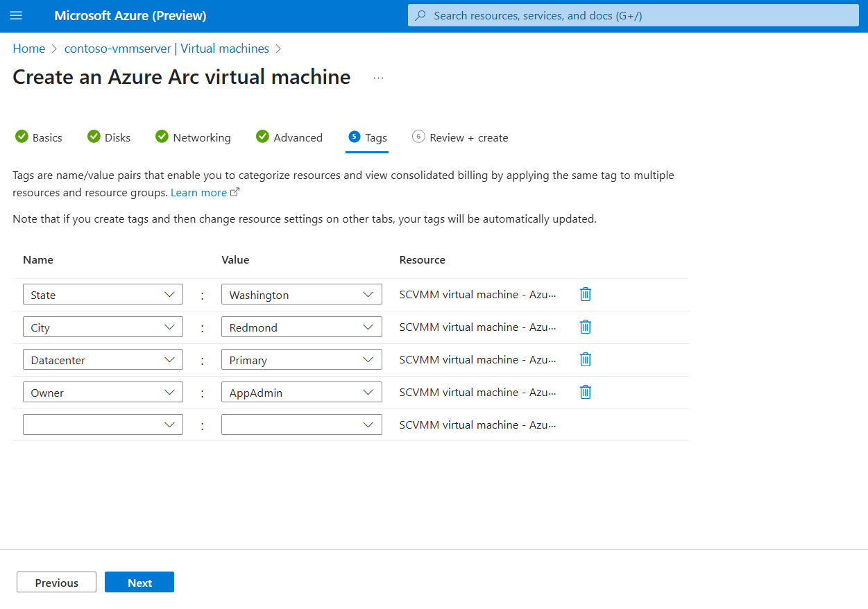Click the empty row's SCVMM virtual machine resource text
868x609 pixels.
tap(478, 424)
